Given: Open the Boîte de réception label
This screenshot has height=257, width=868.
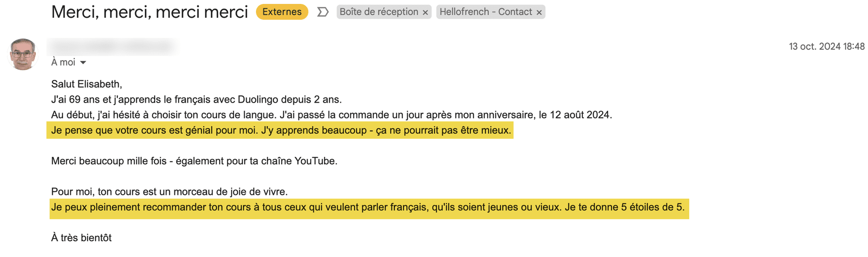Looking at the screenshot, I should [379, 12].
